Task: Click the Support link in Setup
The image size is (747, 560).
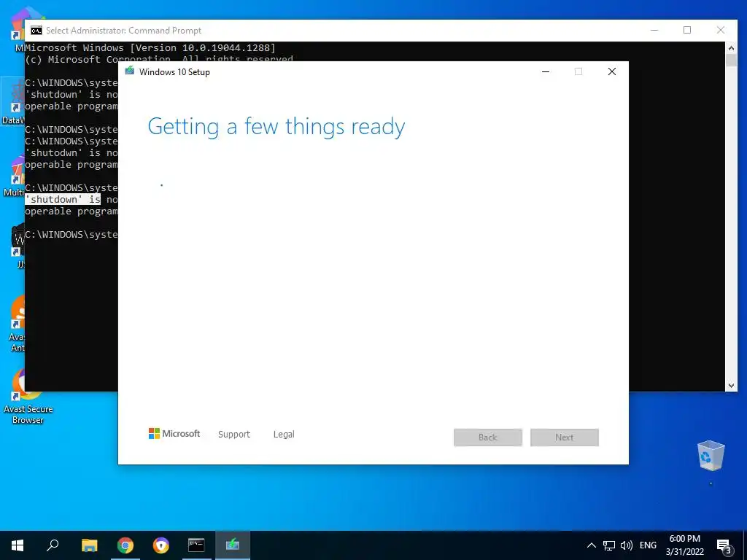Action: (234, 435)
